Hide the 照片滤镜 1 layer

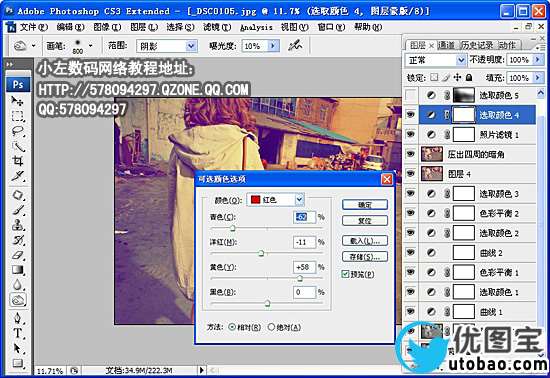pyautogui.click(x=410, y=134)
